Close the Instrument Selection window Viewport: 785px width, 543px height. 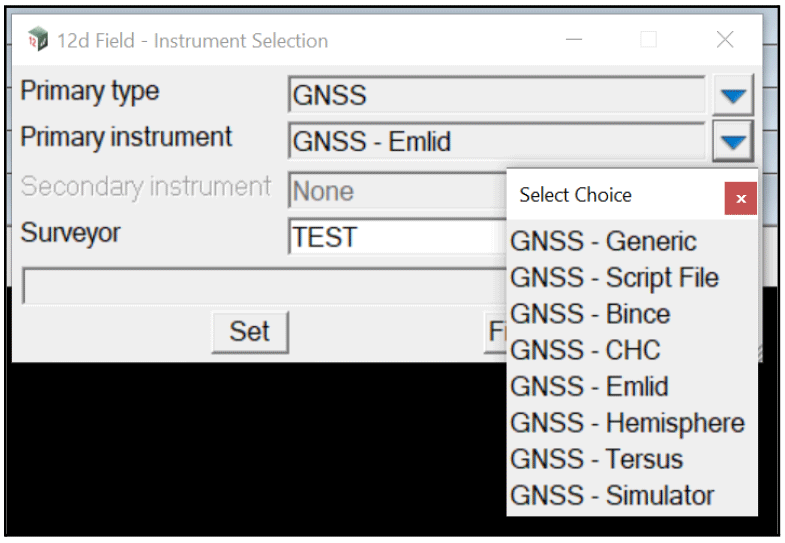pos(724,40)
